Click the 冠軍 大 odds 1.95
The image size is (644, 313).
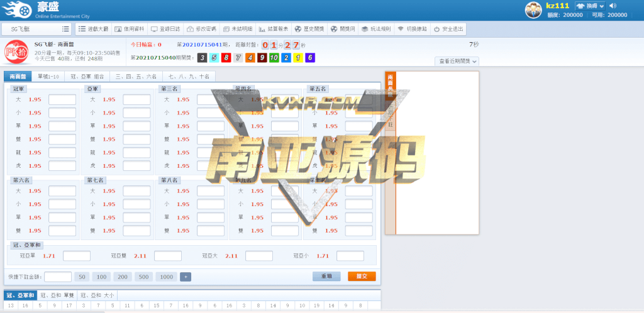click(x=35, y=100)
